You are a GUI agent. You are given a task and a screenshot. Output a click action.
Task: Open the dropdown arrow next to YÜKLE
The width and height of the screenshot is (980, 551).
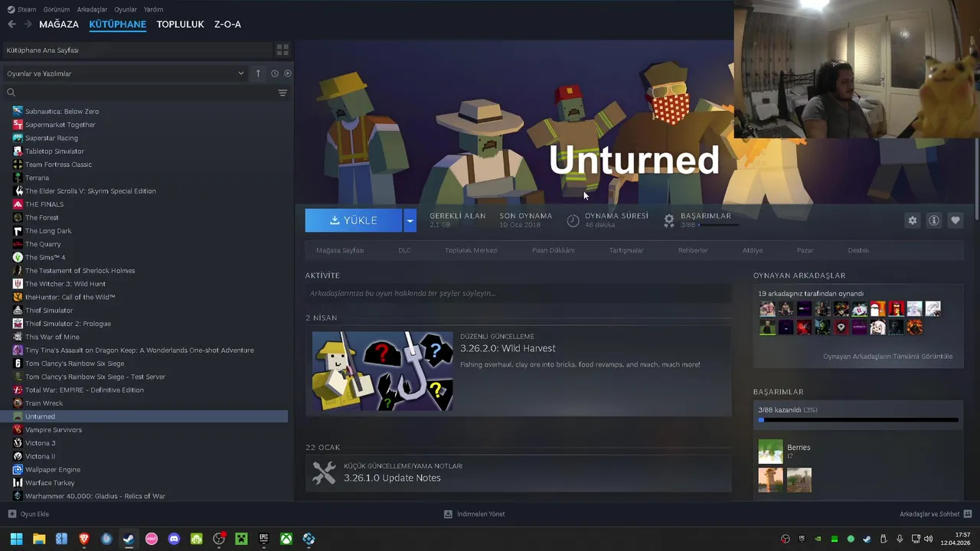pos(410,220)
